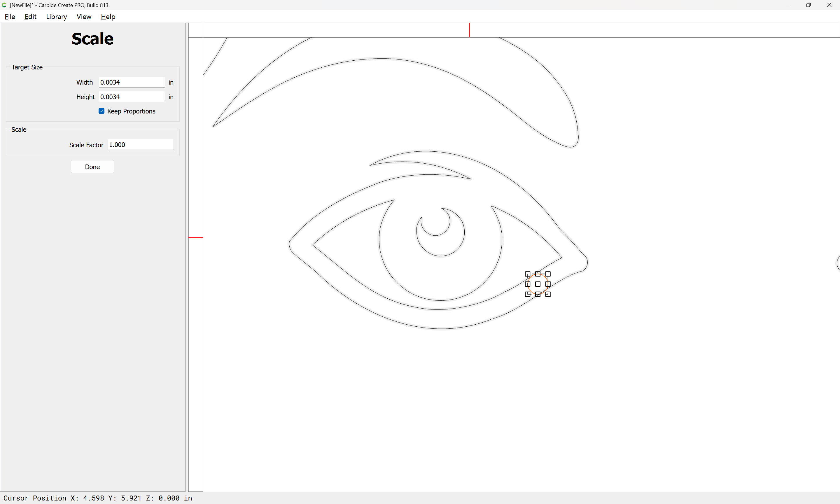Click the Cursor Position status text
The height and width of the screenshot is (504, 840).
[x=98, y=498]
